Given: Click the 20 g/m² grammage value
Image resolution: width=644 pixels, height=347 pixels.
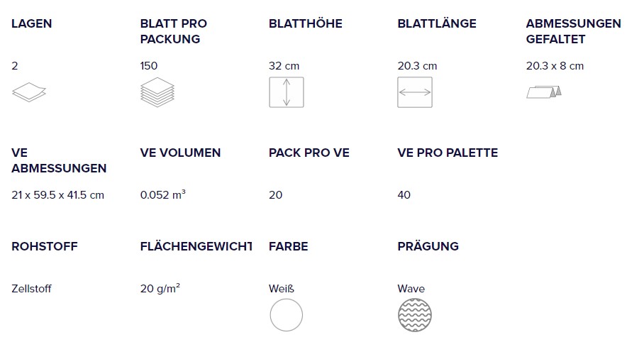Looking at the screenshot, I should click(x=160, y=289).
